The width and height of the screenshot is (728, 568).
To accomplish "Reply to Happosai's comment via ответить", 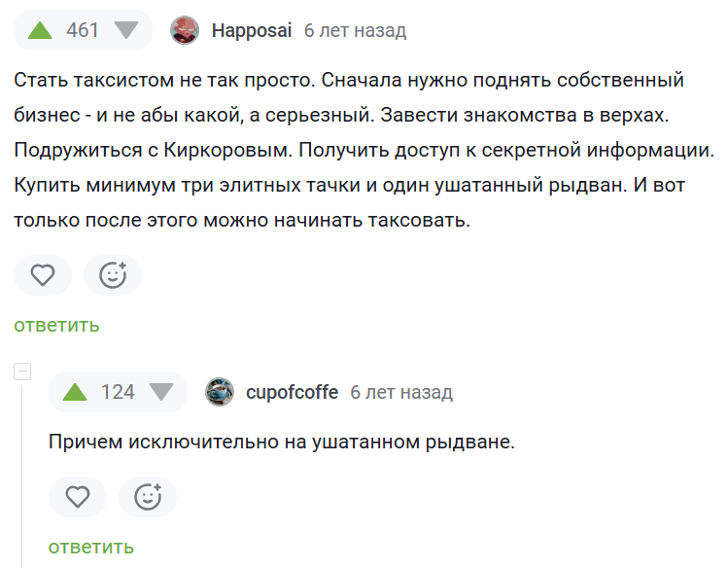I will coord(56,325).
